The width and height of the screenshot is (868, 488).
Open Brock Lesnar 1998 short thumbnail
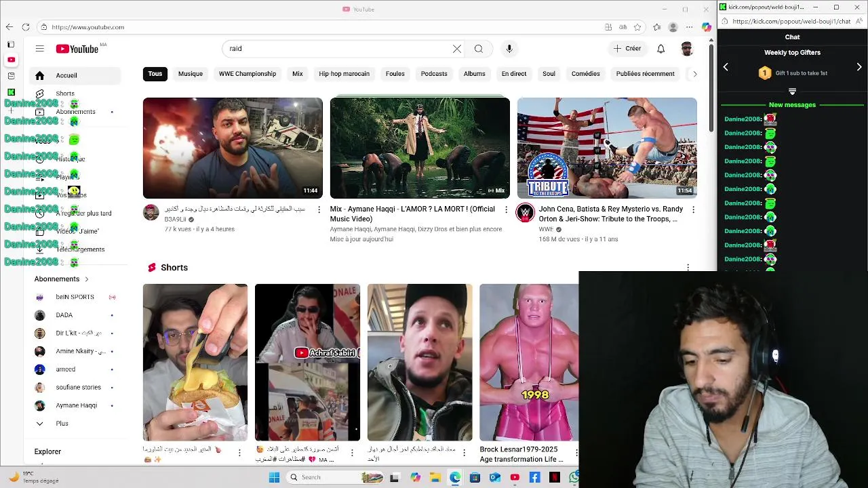(529, 363)
